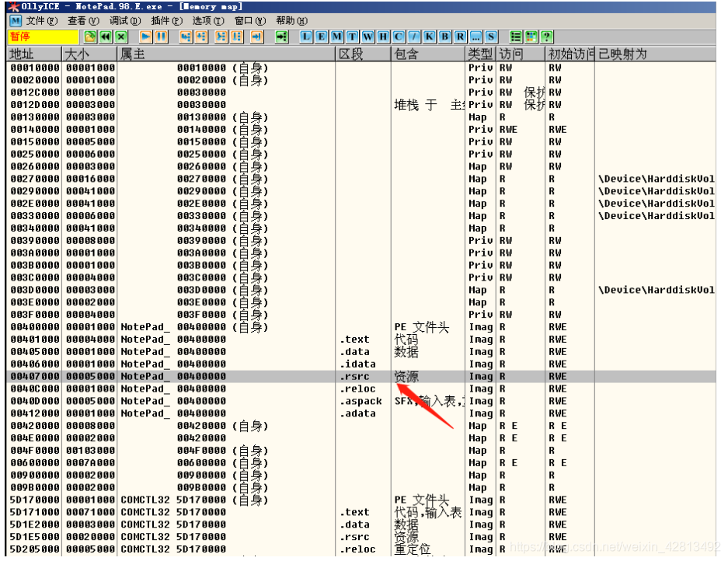This screenshot has width=728, height=561.
Task: Click the Step into icon
Action: (x=186, y=37)
